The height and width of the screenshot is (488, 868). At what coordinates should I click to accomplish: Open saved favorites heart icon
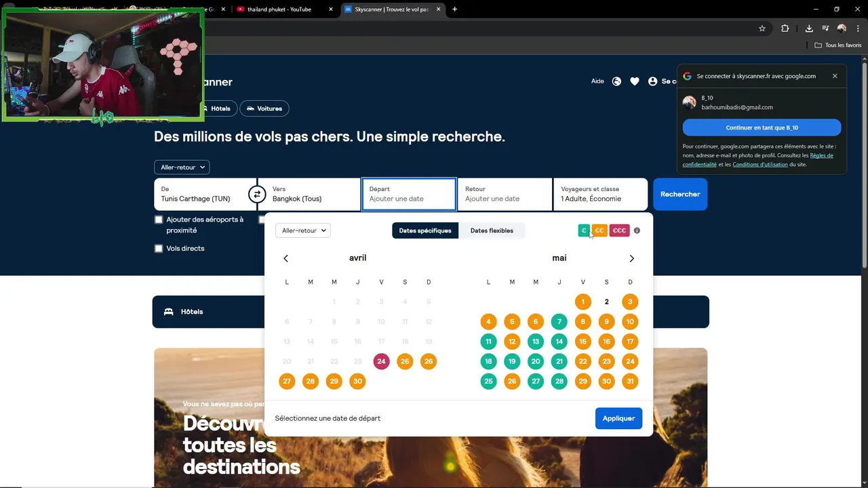[635, 81]
